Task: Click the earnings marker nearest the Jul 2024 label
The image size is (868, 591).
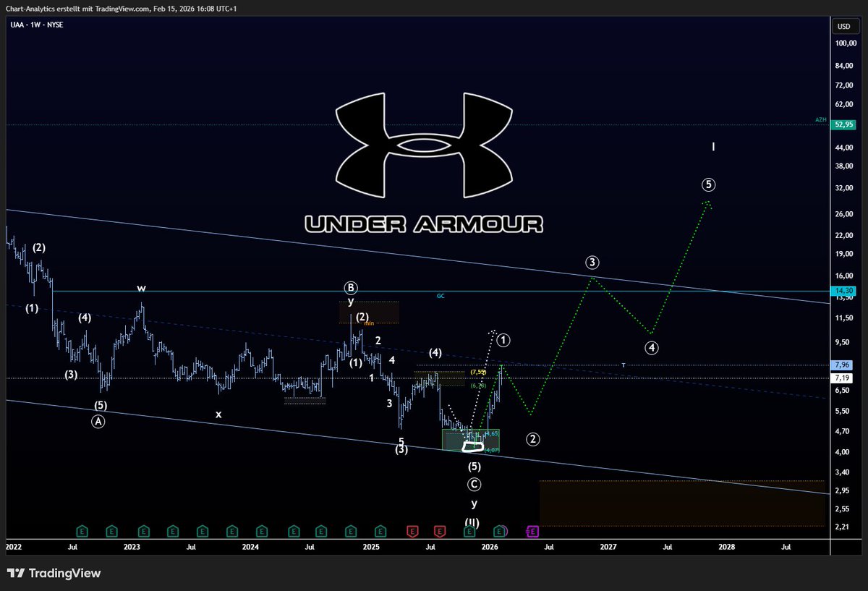Action: pyautogui.click(x=323, y=531)
